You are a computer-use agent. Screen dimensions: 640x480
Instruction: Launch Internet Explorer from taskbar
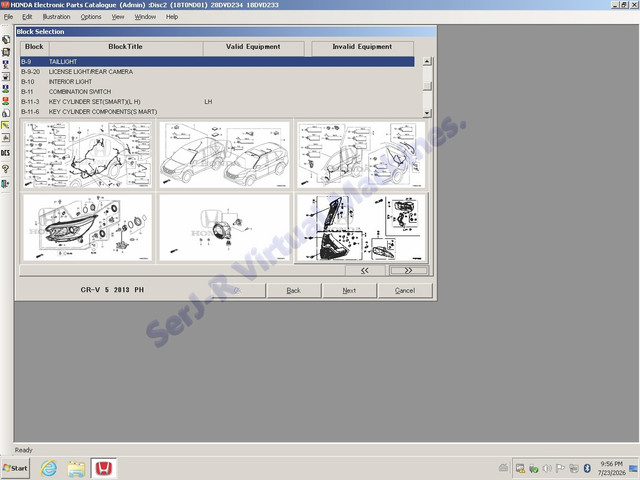click(49, 468)
